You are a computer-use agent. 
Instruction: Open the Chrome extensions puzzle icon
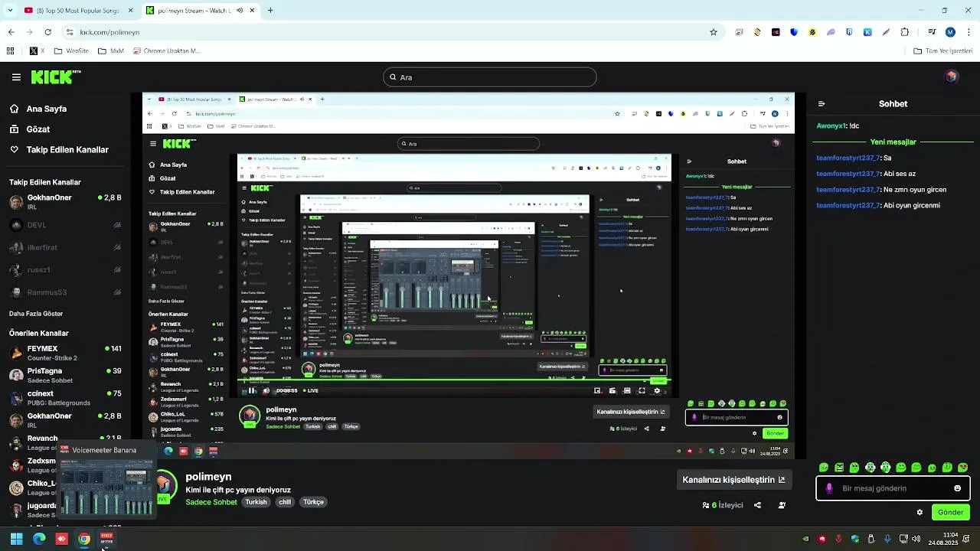point(905,32)
